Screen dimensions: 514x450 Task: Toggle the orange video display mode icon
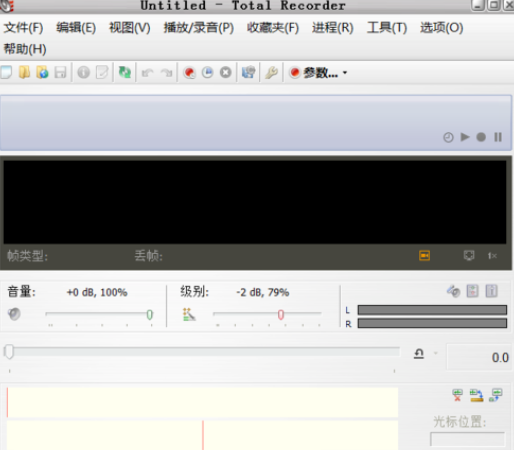point(424,256)
